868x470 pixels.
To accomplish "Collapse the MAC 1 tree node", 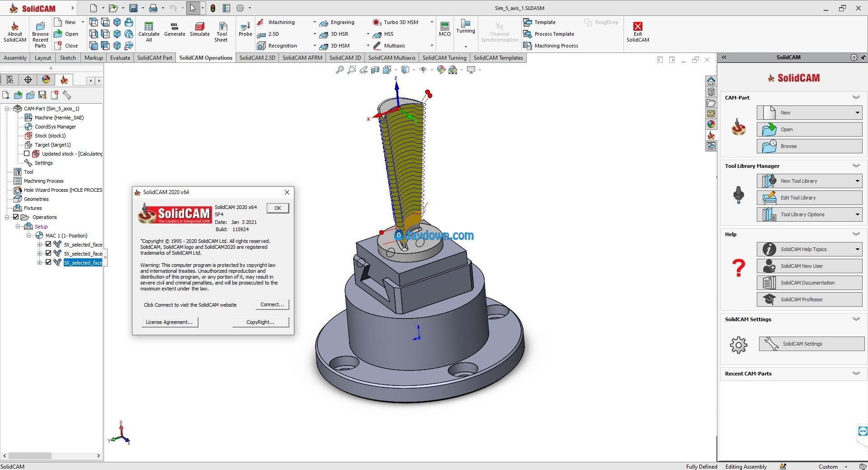I will click(x=28, y=235).
